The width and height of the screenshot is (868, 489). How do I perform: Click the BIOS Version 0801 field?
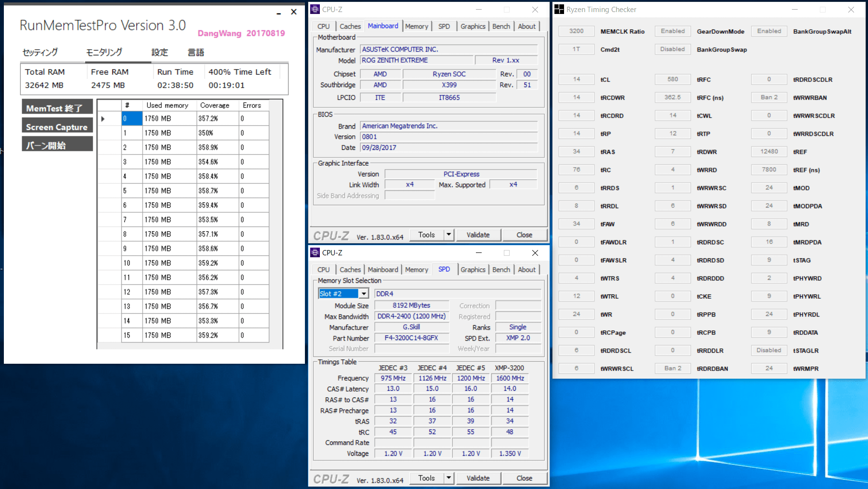[x=449, y=137]
